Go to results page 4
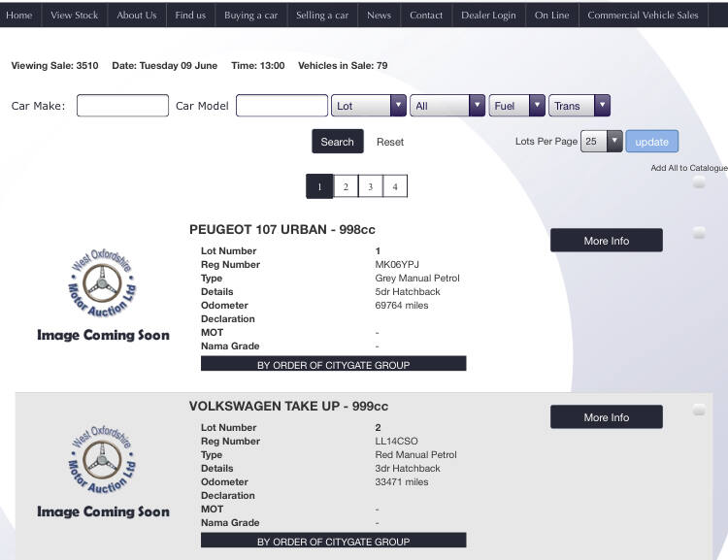Viewport: 728px width, 560px height. (x=395, y=186)
